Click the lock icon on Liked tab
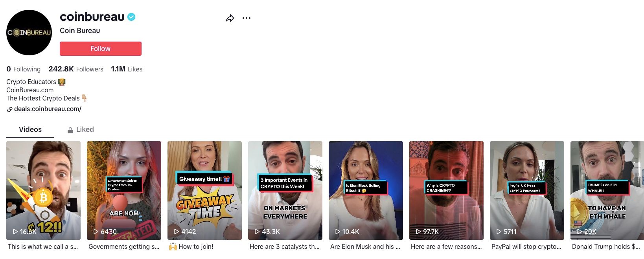Image resolution: width=644 pixels, height=259 pixels. [x=70, y=130]
